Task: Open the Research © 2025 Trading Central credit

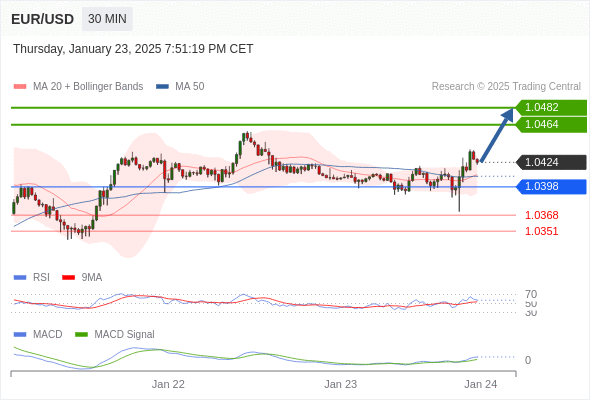Action: (506, 87)
